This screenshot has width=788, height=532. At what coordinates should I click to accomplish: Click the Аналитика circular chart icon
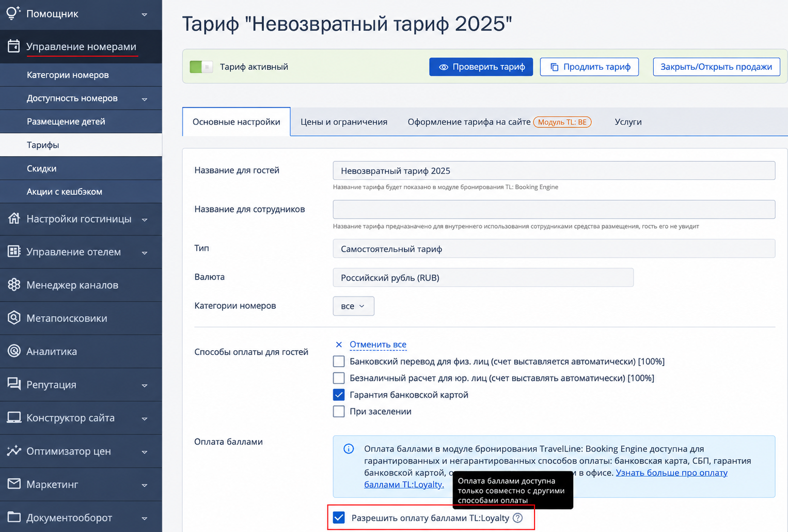[14, 351]
